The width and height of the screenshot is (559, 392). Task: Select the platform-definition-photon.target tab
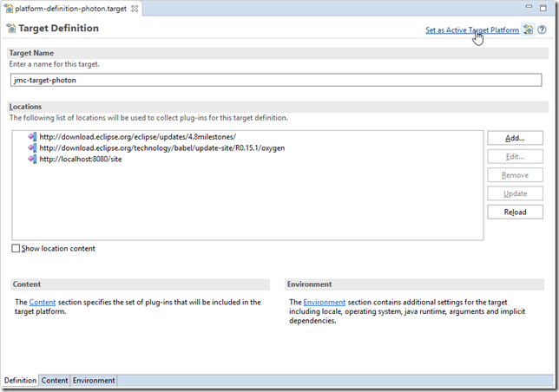pos(70,9)
